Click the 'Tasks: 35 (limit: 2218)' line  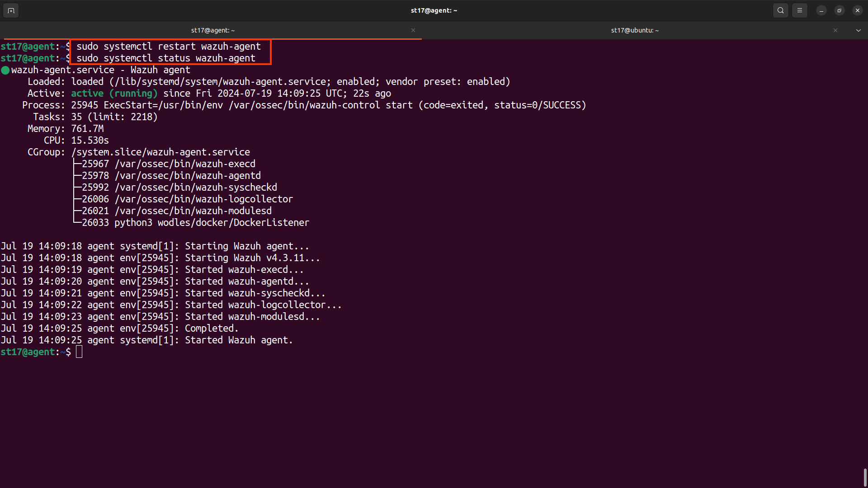95,117
